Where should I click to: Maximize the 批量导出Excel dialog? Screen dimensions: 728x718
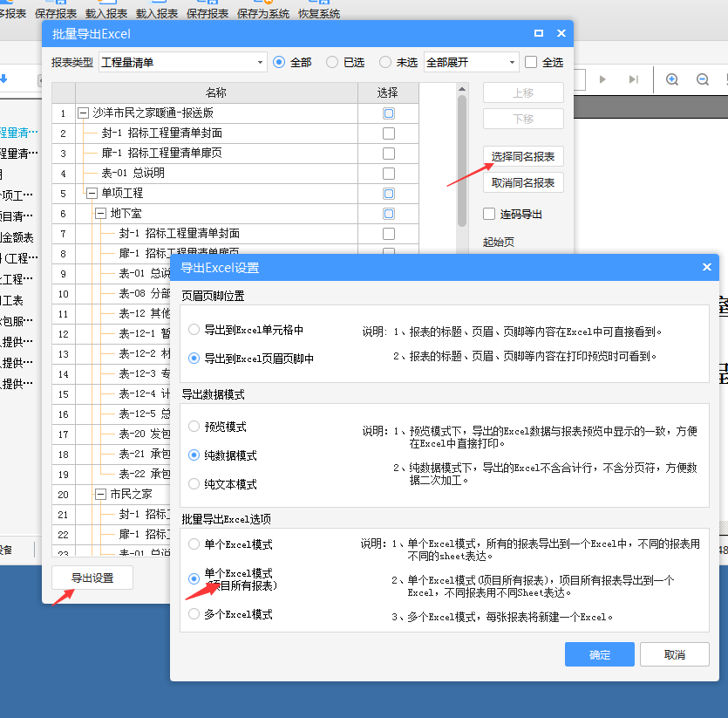[539, 33]
